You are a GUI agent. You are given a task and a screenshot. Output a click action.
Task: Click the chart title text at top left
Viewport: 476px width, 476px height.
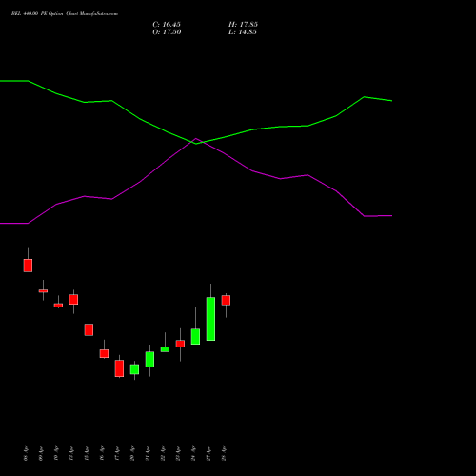pos(65,14)
